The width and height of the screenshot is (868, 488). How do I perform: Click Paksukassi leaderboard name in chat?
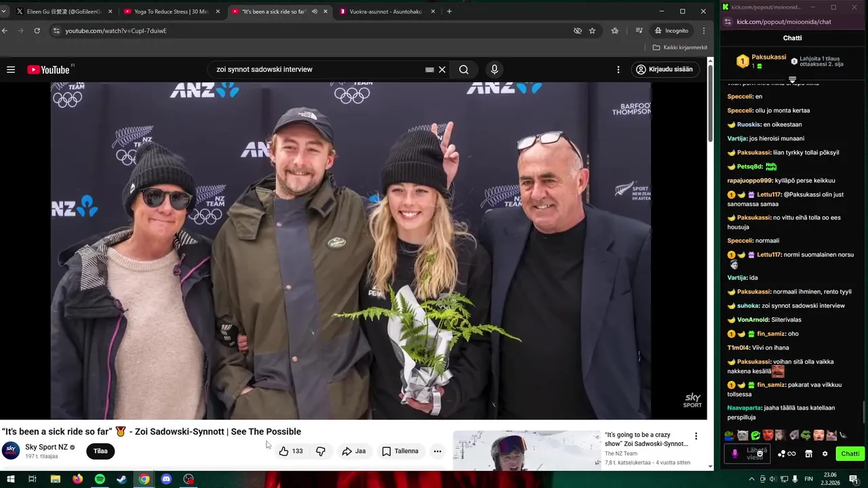pos(769,58)
